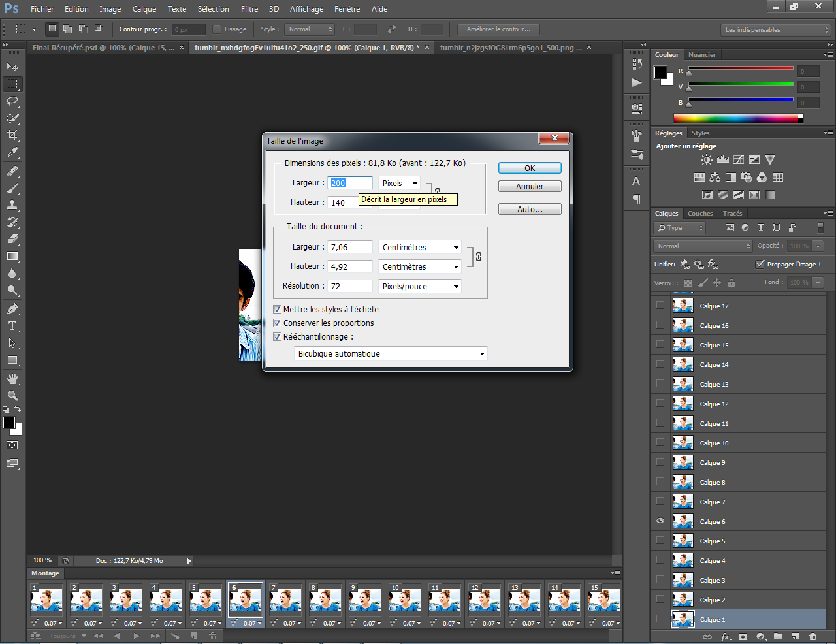
Task: Click the Résolution field showing 72
Action: 350,287
